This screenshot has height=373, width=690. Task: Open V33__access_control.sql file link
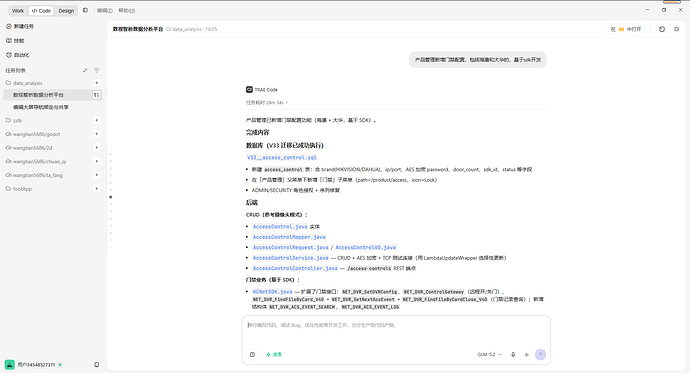coord(282,157)
